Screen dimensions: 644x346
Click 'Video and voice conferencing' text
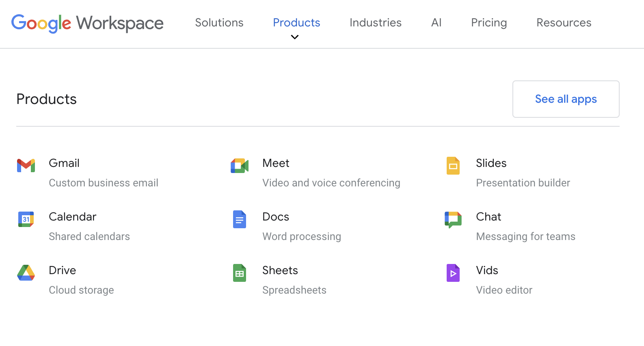tap(331, 183)
